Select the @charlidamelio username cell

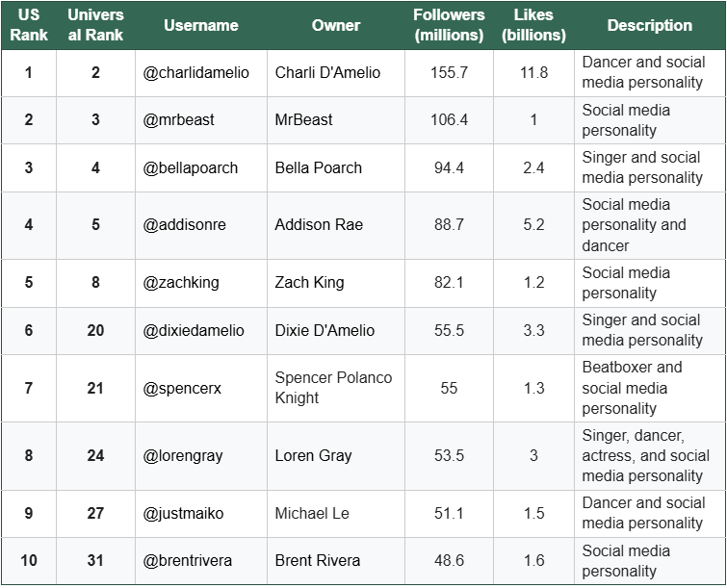(200, 73)
